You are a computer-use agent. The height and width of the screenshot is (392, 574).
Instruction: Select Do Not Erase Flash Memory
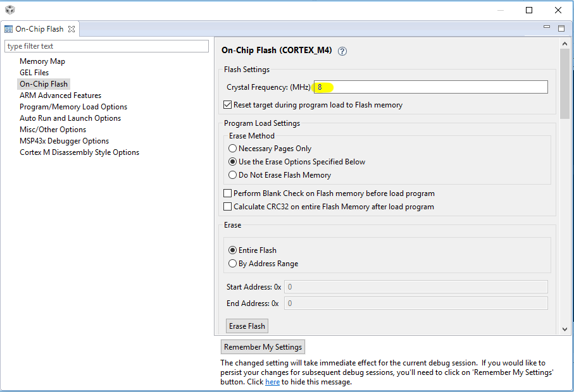point(232,175)
